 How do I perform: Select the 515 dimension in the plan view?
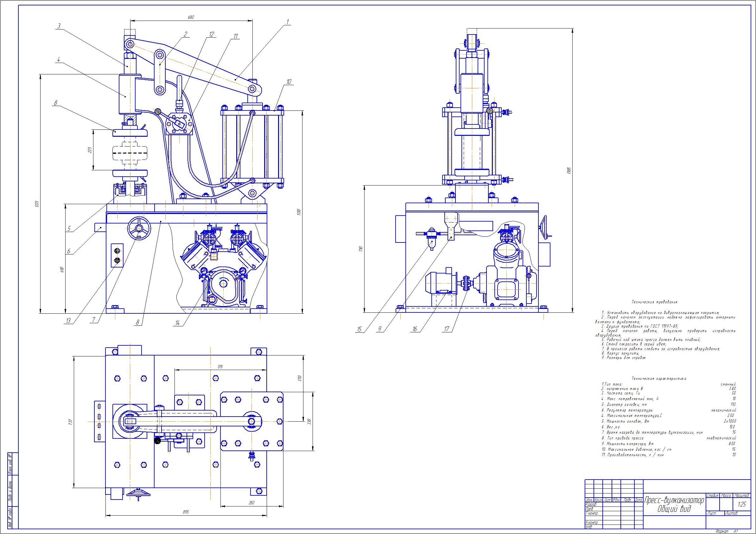coord(220,367)
